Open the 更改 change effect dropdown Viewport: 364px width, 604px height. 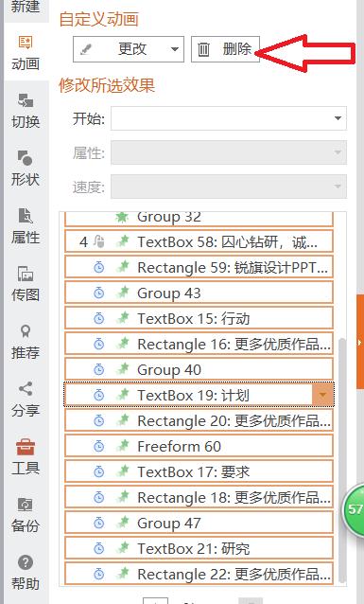pos(129,49)
